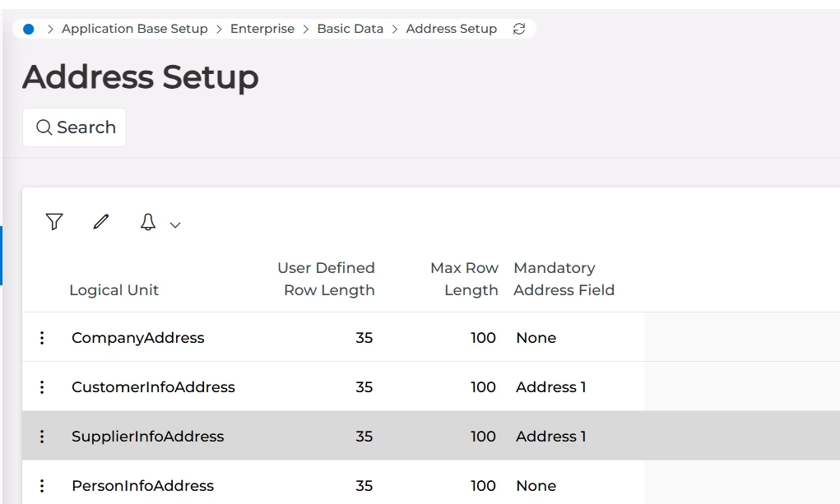This screenshot has height=504, width=840.
Task: Expand the dropdown arrow next to bell
Action: click(x=175, y=224)
